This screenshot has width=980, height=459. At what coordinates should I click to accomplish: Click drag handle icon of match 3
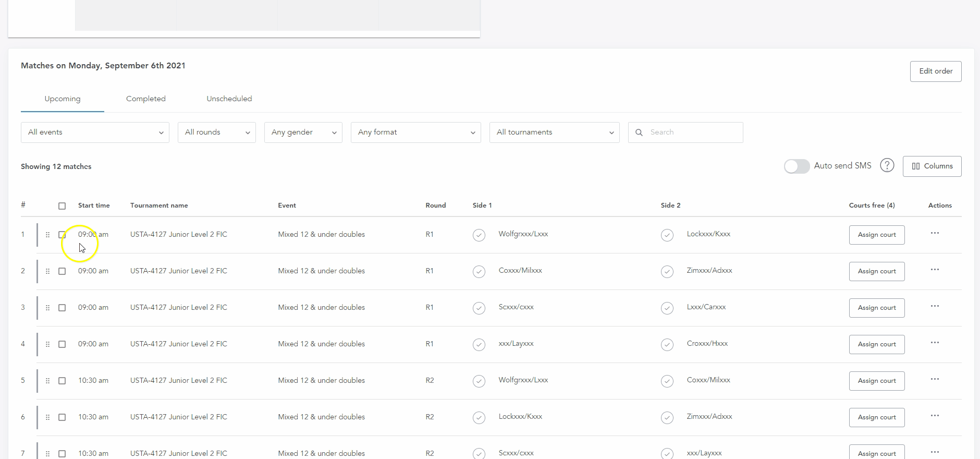pyautogui.click(x=47, y=308)
